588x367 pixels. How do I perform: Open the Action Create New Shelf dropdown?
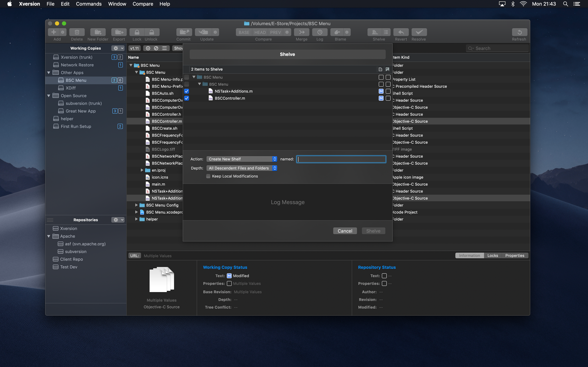tap(242, 159)
